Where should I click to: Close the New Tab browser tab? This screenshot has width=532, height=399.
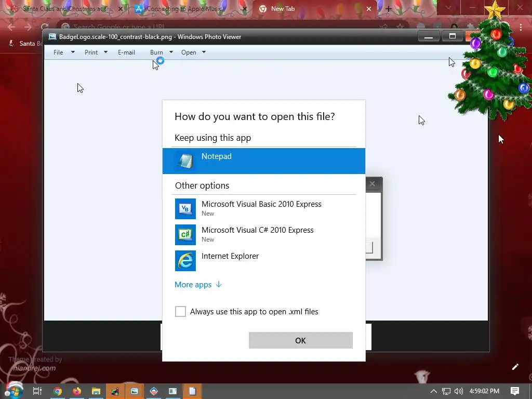coord(369,9)
